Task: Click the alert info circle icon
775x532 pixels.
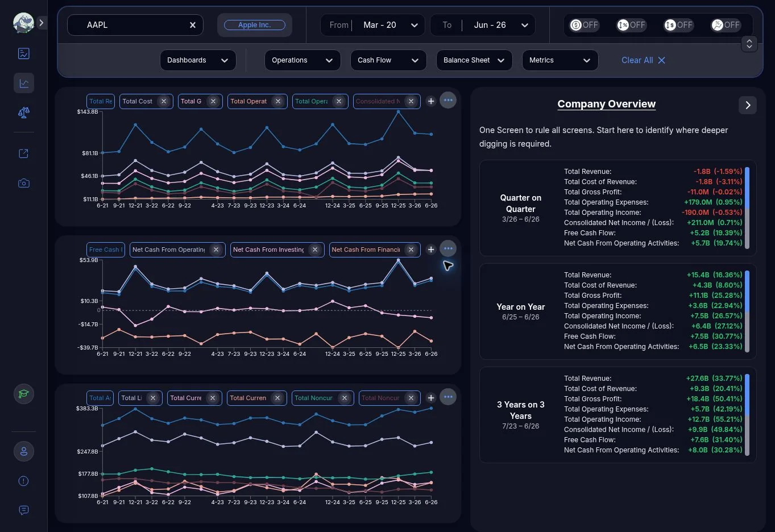Action: pos(24,481)
